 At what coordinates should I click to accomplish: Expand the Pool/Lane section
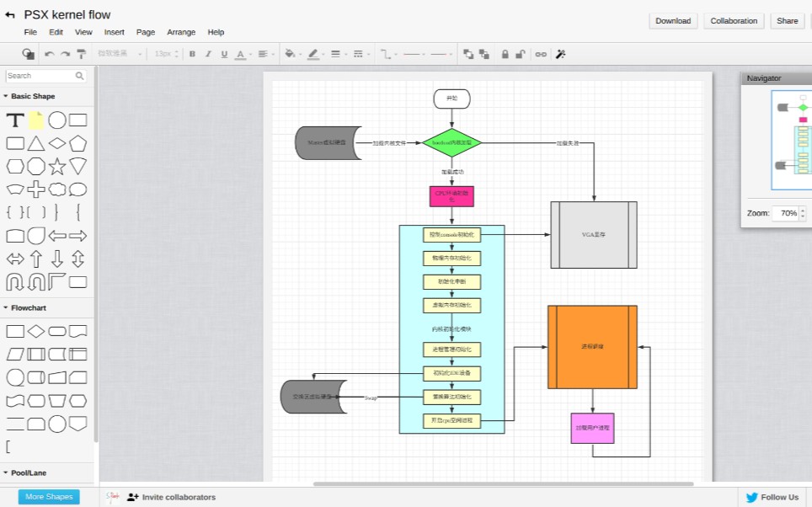pos(25,472)
